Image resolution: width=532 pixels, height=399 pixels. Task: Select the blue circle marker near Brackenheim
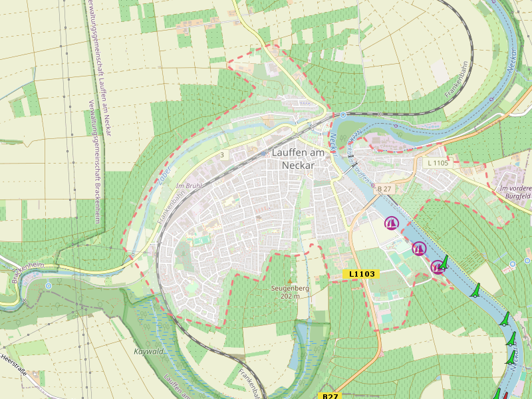48,286
